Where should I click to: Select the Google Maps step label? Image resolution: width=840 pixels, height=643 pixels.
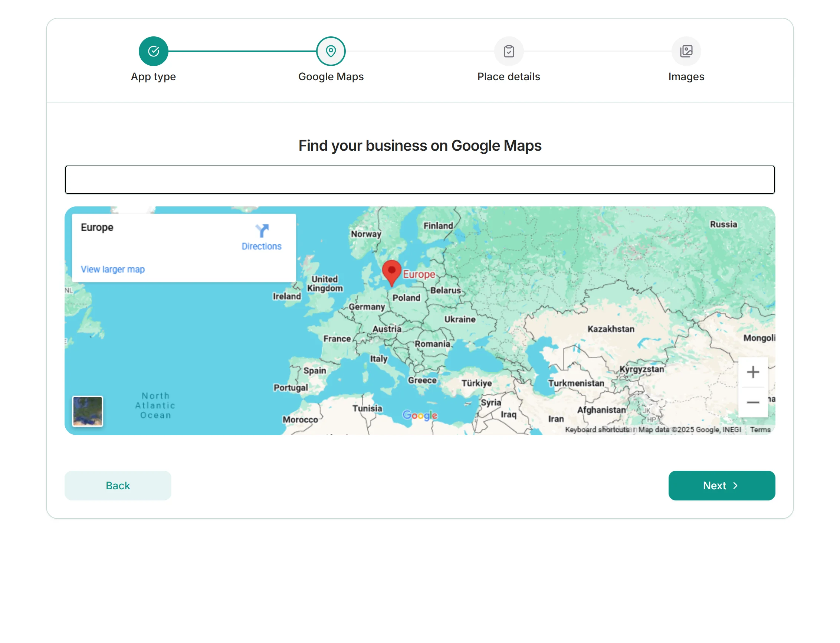(x=331, y=76)
